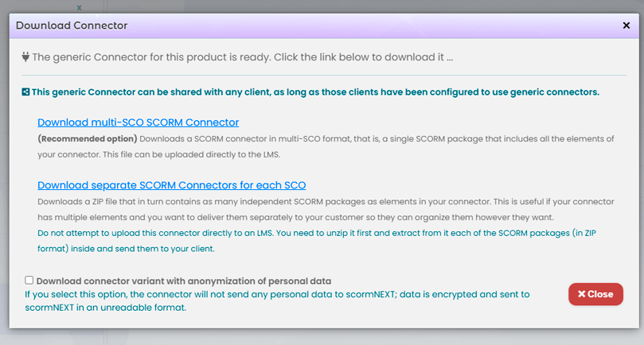644x345 pixels.
Task: Click the plug icon beside the ready message
Action: (x=25, y=56)
